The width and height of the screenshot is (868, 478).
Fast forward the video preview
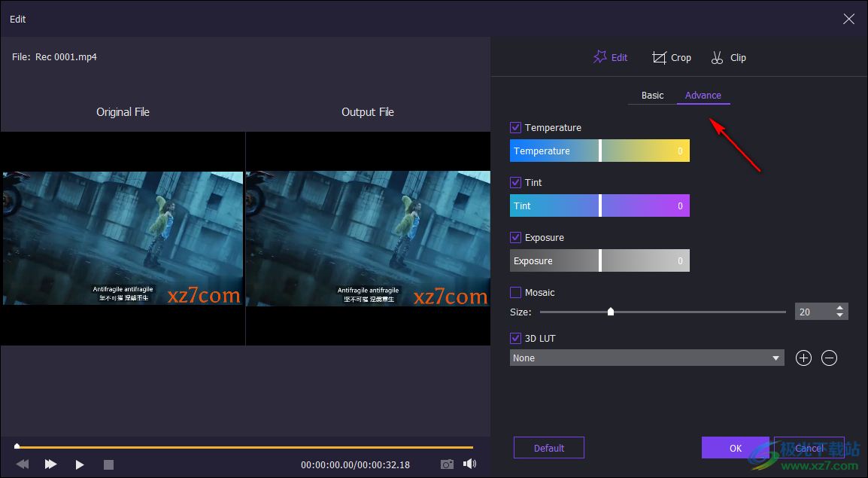(x=50, y=464)
